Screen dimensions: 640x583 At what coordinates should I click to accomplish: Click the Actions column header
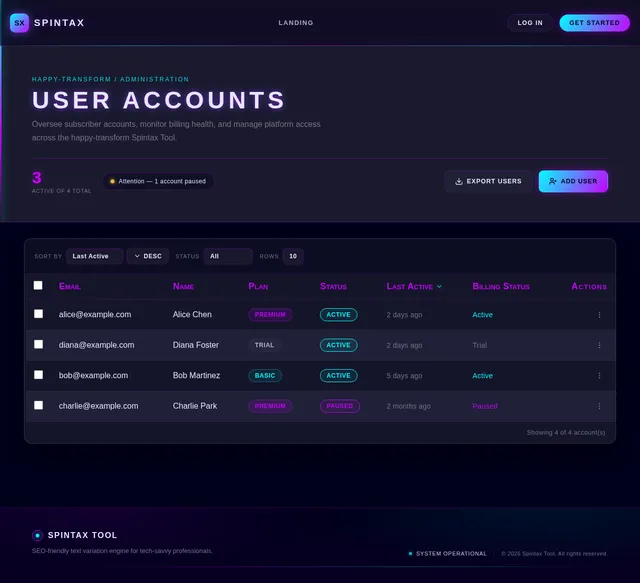pos(589,287)
